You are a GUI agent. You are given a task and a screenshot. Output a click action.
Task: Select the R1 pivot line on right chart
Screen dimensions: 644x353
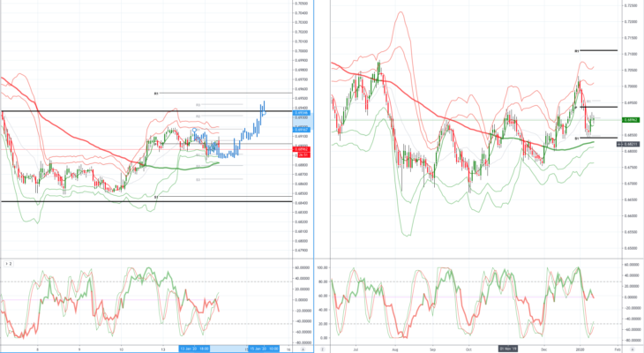point(599,50)
